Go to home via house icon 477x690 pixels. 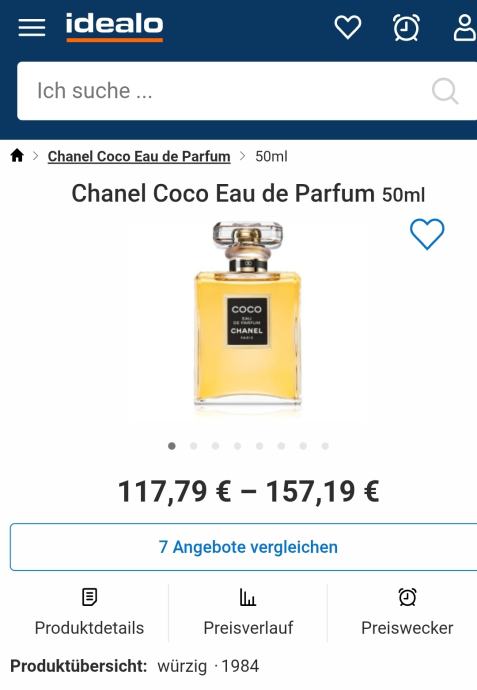17,155
